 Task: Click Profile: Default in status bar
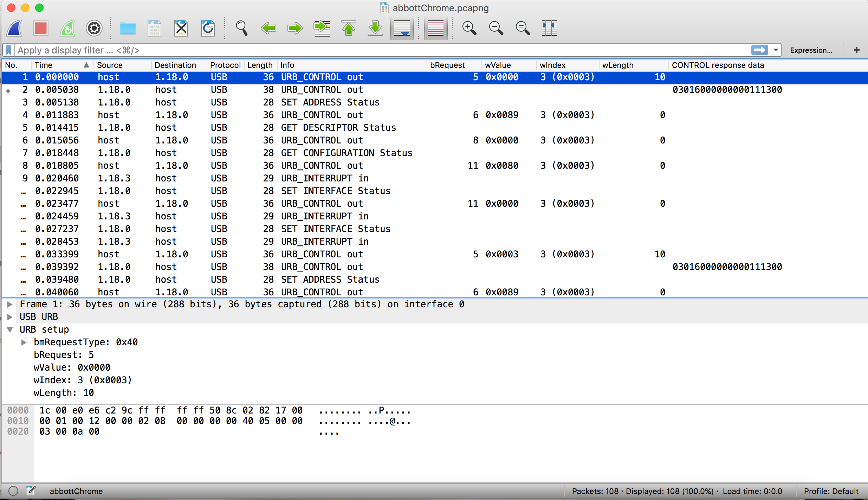coord(831,491)
